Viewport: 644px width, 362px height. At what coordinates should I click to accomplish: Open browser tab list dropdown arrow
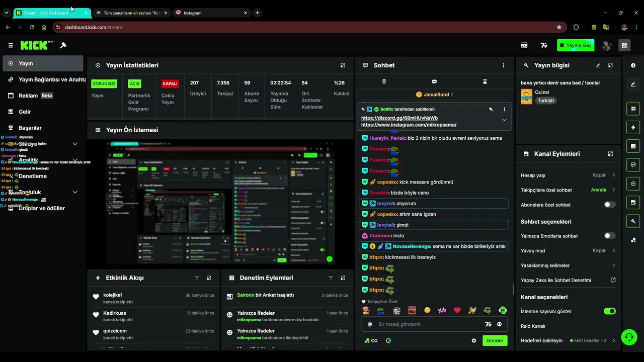tap(7, 13)
